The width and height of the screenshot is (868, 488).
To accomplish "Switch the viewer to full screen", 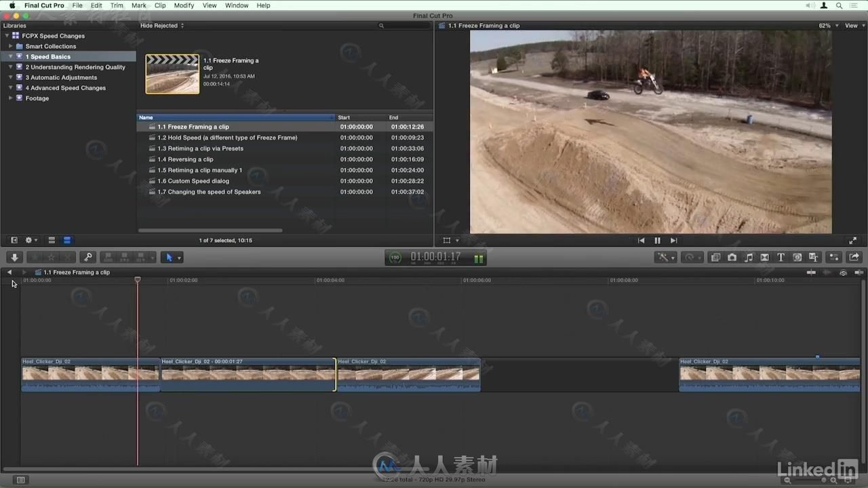I will pos(853,241).
